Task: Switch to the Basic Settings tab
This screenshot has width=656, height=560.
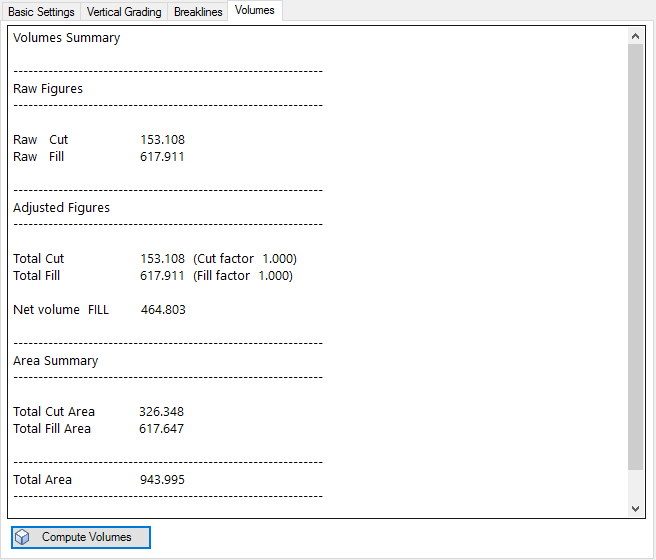Action: click(x=41, y=12)
